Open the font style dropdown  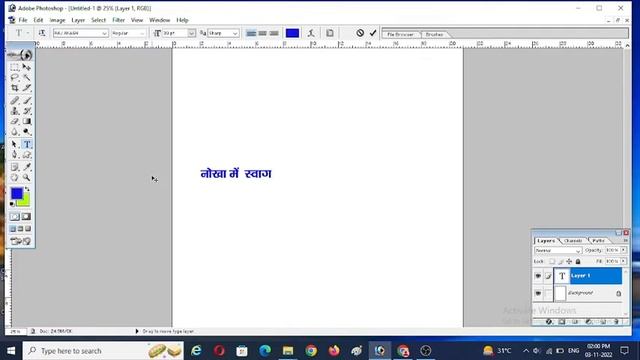point(142,33)
